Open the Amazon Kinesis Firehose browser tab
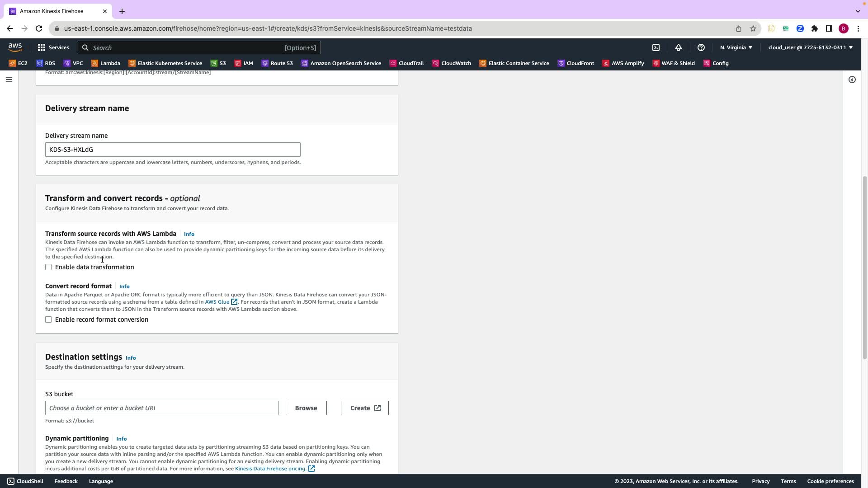The image size is (868, 488). coord(52,11)
